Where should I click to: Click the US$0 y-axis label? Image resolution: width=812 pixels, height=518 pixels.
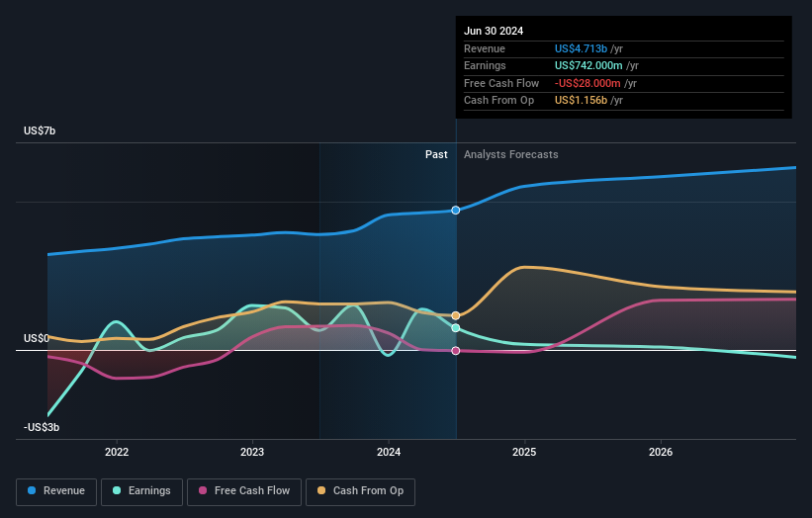point(37,338)
